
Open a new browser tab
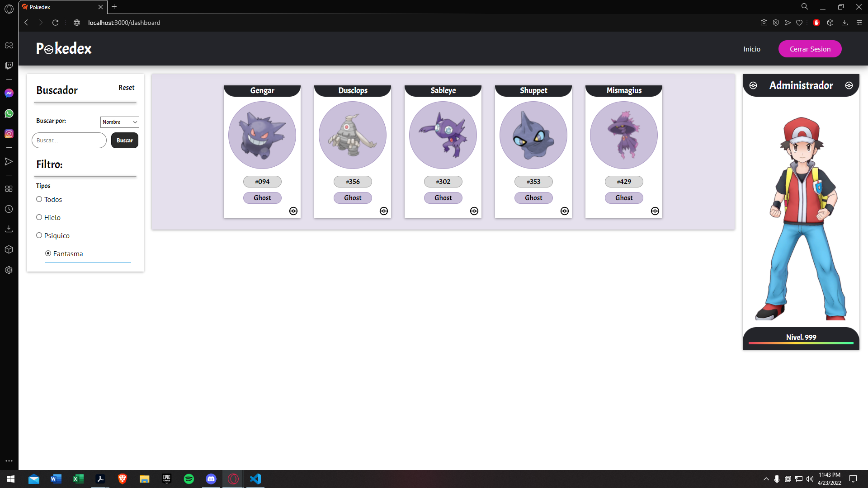point(114,7)
